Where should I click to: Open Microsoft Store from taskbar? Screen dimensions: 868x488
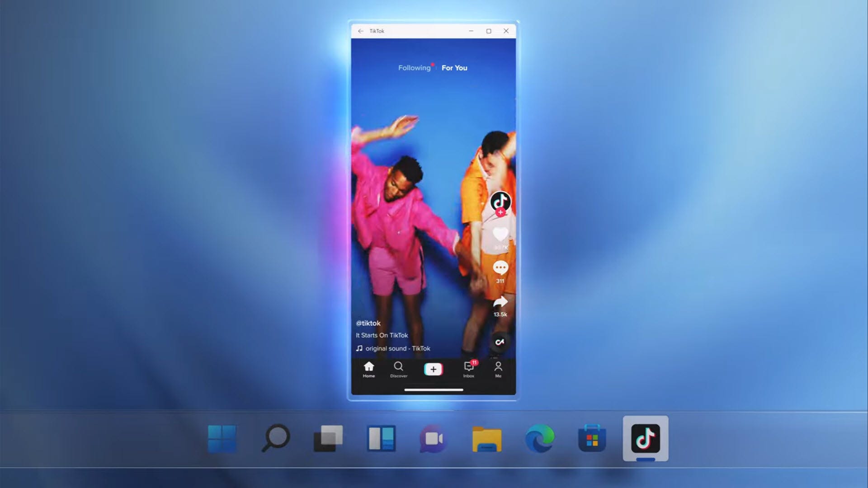(592, 439)
